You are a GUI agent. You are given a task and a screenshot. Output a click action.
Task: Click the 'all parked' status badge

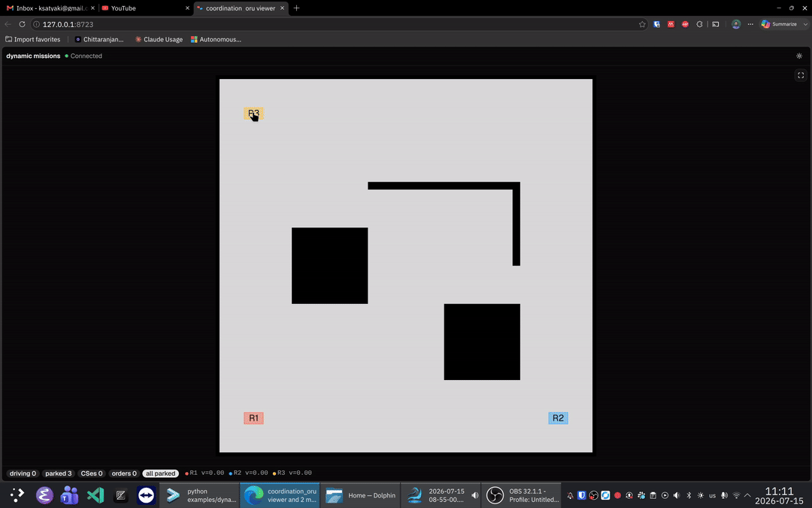(161, 473)
